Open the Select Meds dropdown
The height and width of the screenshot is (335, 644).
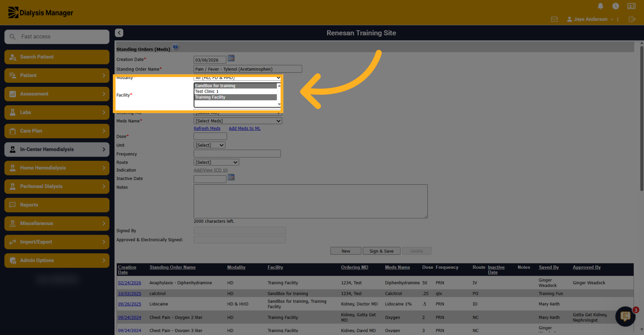238,121
